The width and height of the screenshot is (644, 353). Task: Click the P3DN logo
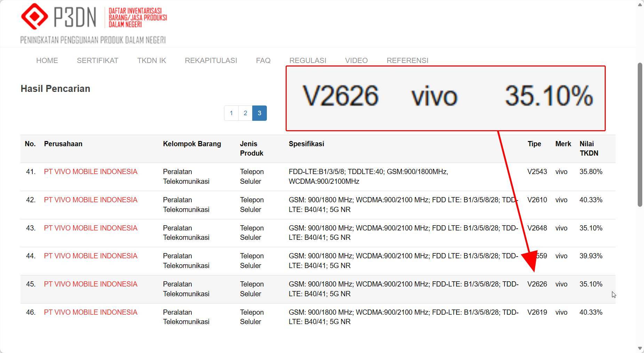pos(94,23)
